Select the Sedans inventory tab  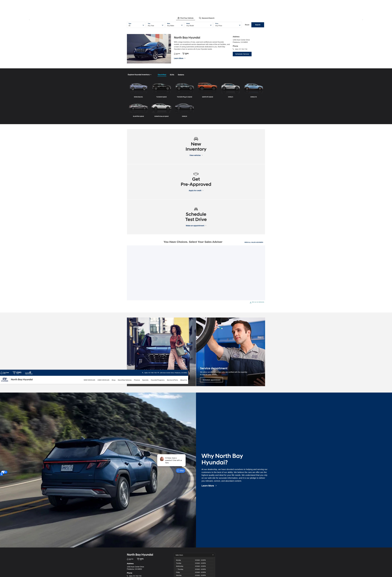181,75
